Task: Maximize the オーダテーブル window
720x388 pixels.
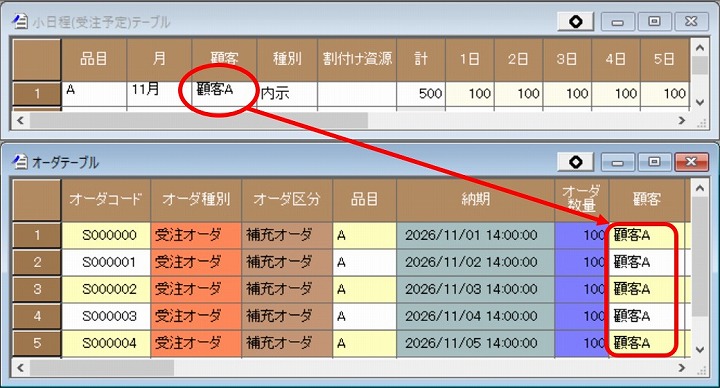Action: point(654,162)
